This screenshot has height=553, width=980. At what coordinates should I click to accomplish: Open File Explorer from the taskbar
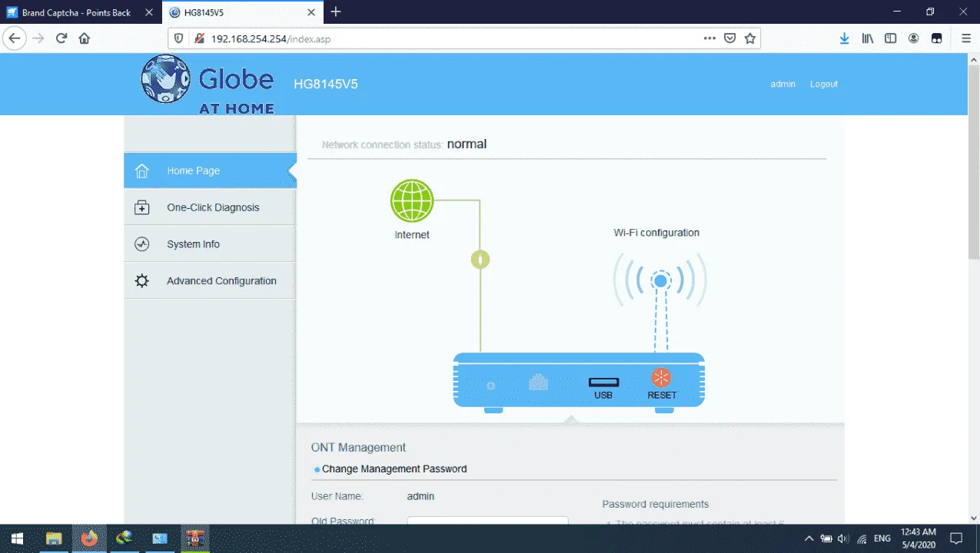click(54, 538)
